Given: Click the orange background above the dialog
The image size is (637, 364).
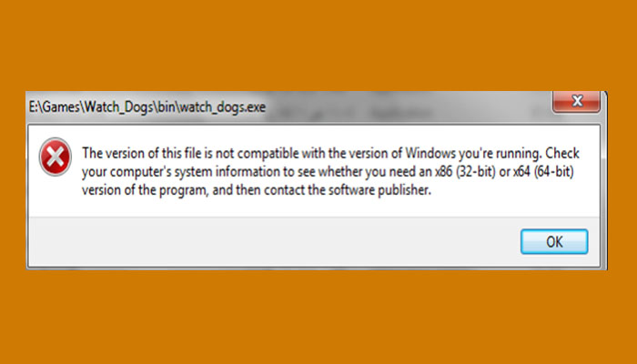Looking at the screenshot, I should coord(318,45).
